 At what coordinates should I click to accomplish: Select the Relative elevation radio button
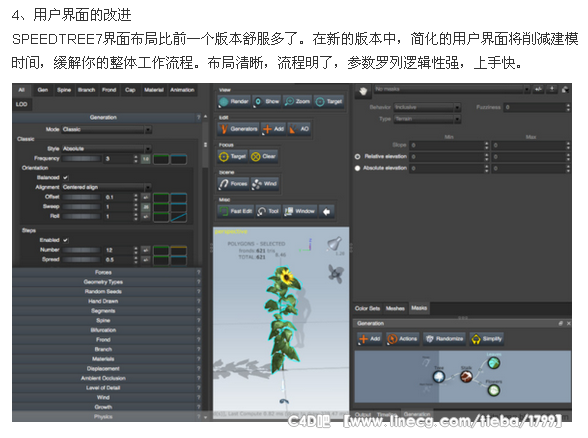point(357,156)
